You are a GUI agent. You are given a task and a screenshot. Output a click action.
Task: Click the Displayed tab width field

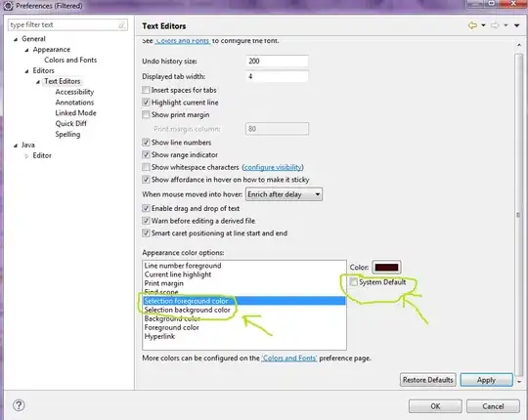click(x=277, y=76)
